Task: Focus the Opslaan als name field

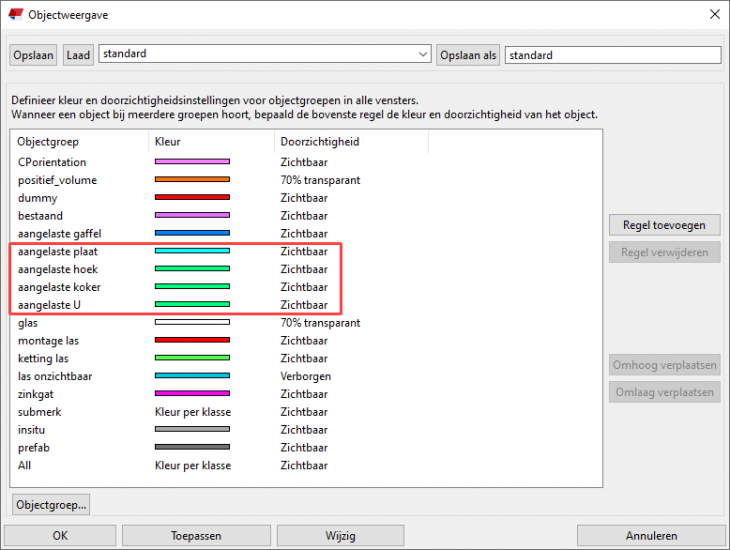Action: click(x=612, y=55)
